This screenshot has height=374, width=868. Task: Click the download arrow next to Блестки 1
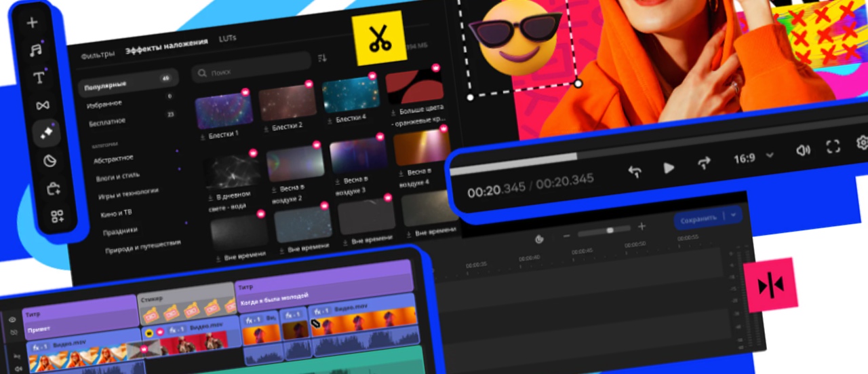point(203,136)
